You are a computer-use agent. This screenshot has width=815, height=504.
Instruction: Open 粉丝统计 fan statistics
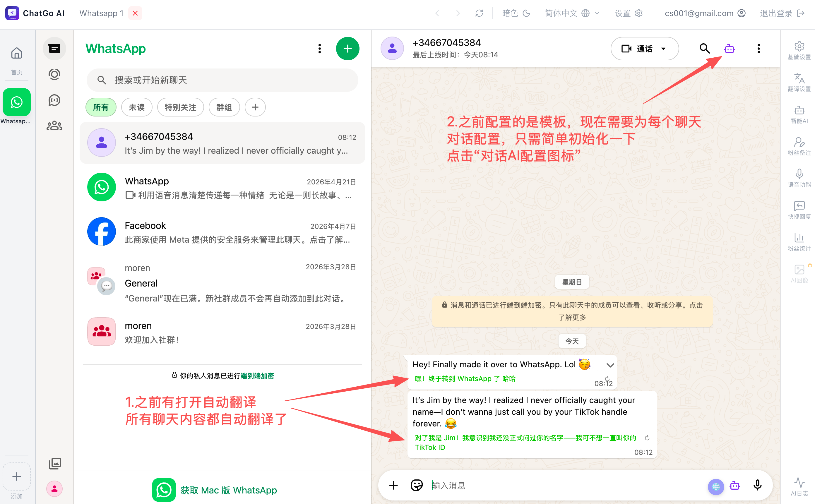tap(799, 242)
